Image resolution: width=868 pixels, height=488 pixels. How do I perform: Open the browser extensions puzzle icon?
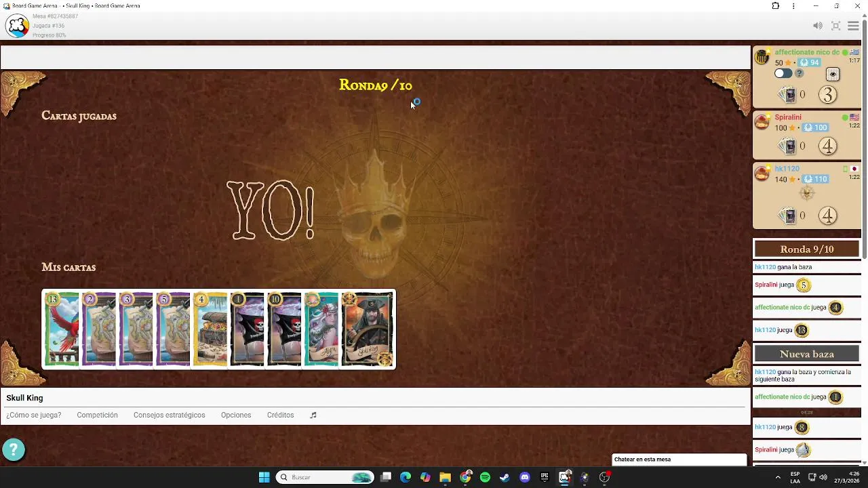776,6
